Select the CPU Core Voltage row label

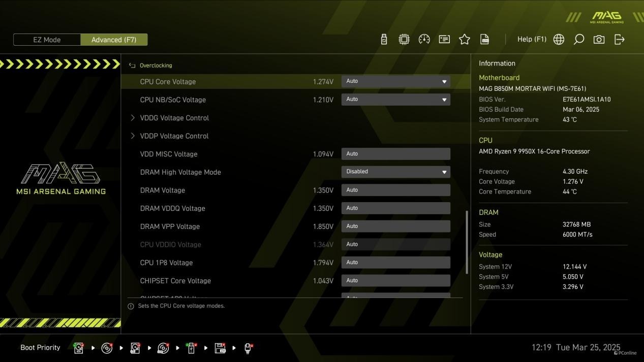(168, 82)
